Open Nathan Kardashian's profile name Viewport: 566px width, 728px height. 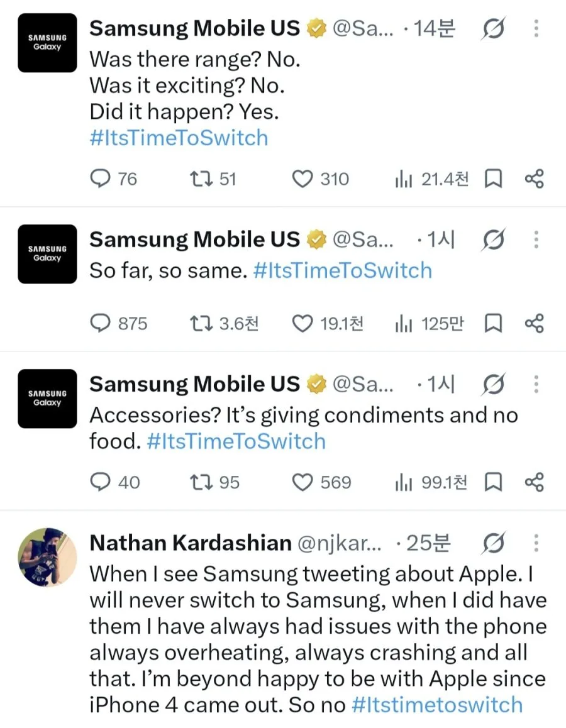click(191, 543)
